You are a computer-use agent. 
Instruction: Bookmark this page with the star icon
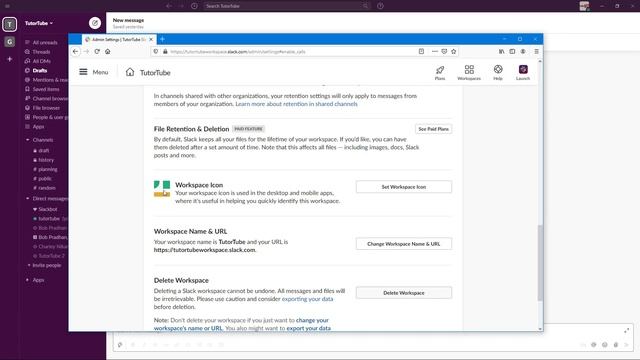coord(453,51)
